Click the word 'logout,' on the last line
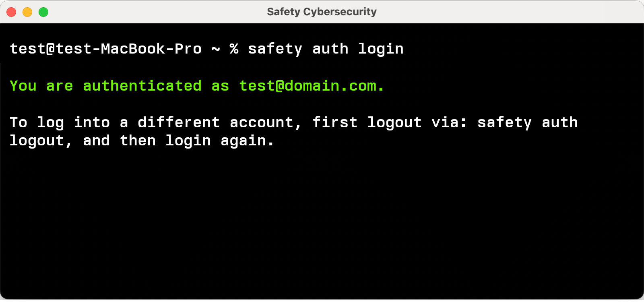Viewport: 644px width, 302px height. pos(40,141)
